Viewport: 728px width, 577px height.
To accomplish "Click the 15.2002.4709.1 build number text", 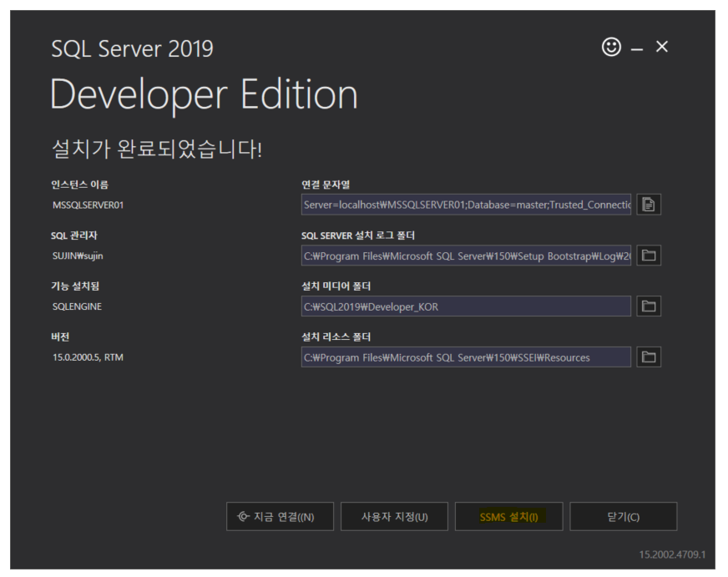I will point(672,554).
